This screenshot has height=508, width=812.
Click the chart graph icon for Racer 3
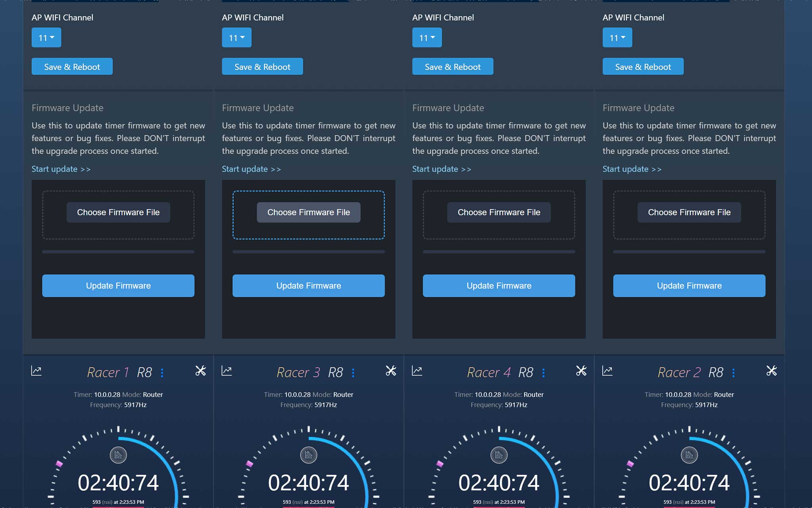(226, 371)
